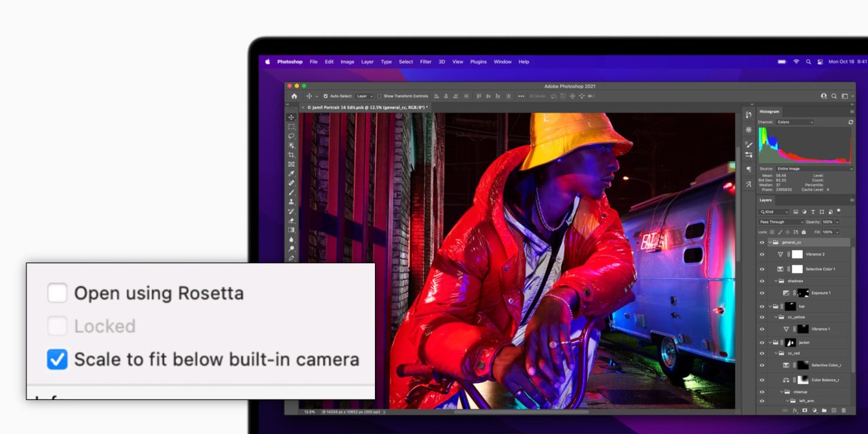The image size is (868, 434).
Task: Open the histogram Channel Colors dropdown
Action: tap(795, 122)
